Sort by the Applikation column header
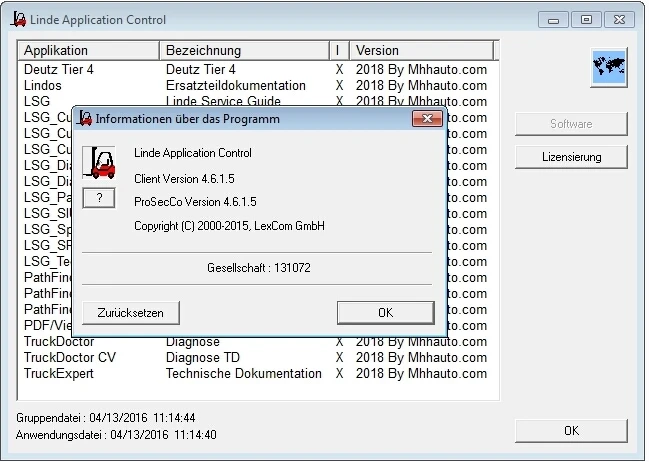 pyautogui.click(x=89, y=51)
